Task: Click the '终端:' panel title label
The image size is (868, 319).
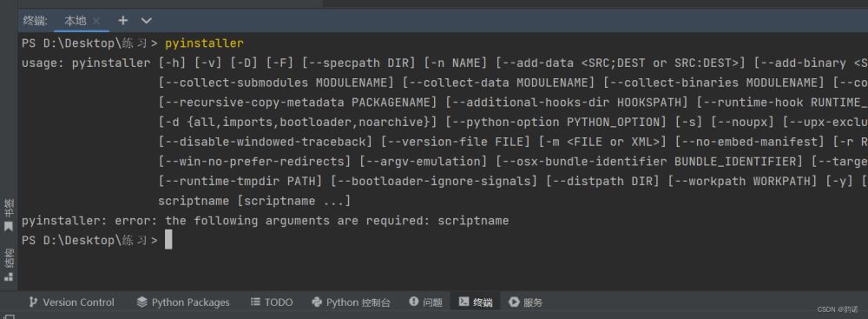Action: (x=36, y=21)
